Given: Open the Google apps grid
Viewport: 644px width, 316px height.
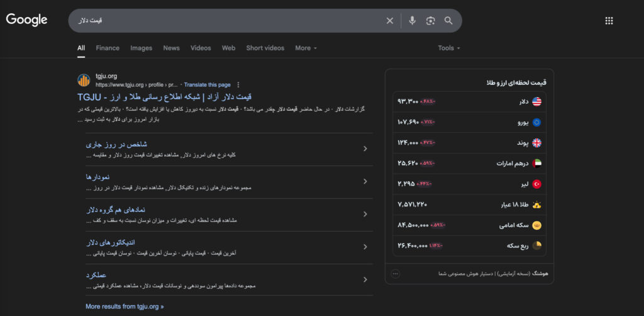Looking at the screenshot, I should (x=609, y=21).
